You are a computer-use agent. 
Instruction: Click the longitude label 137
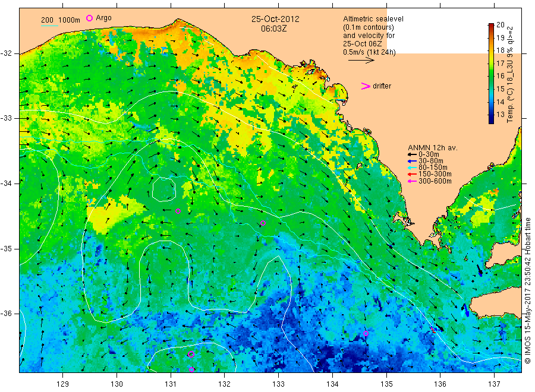click(494, 384)
